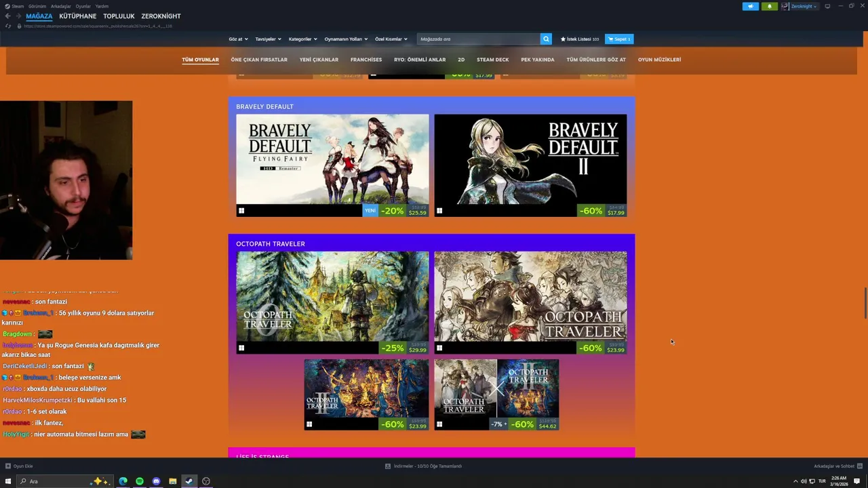Select the OYUN MÜZİKLERİ tab
The height and width of the screenshot is (488, 868).
point(659,60)
